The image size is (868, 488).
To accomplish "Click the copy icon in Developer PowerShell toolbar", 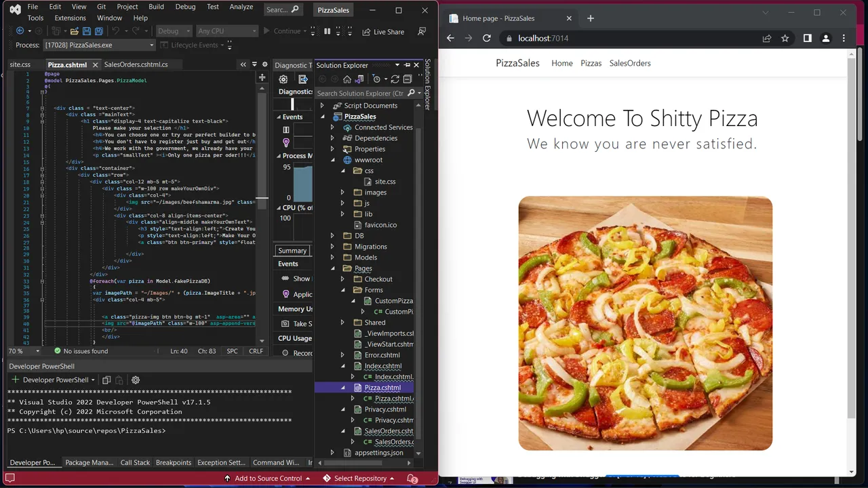I will [x=106, y=380].
